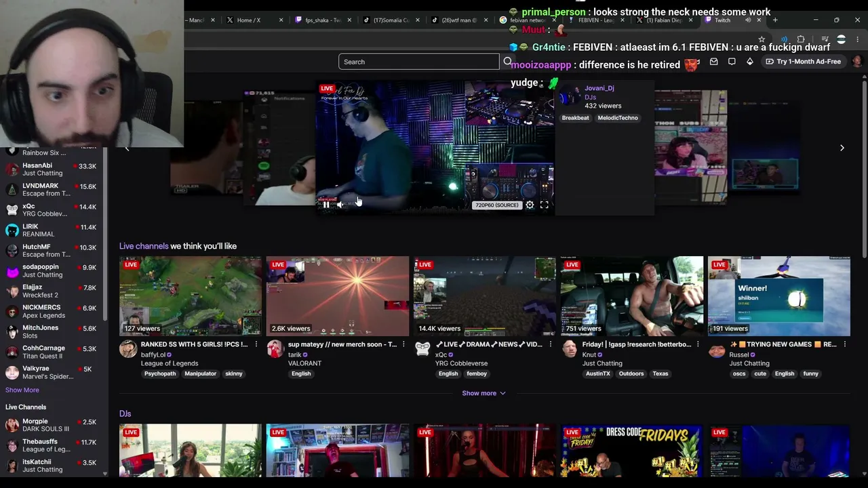868x488 pixels.
Task: Click the page vertical scrollbar
Action: (x=864, y=169)
